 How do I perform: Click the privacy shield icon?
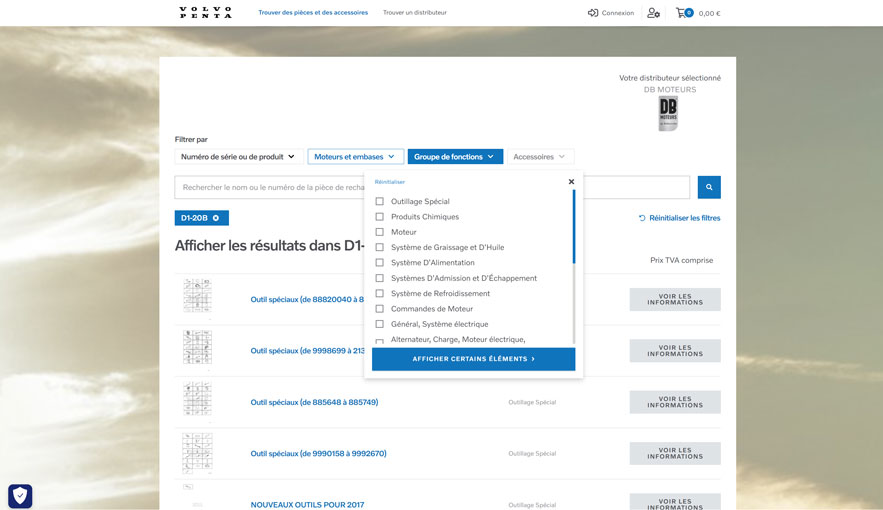tap(20, 495)
